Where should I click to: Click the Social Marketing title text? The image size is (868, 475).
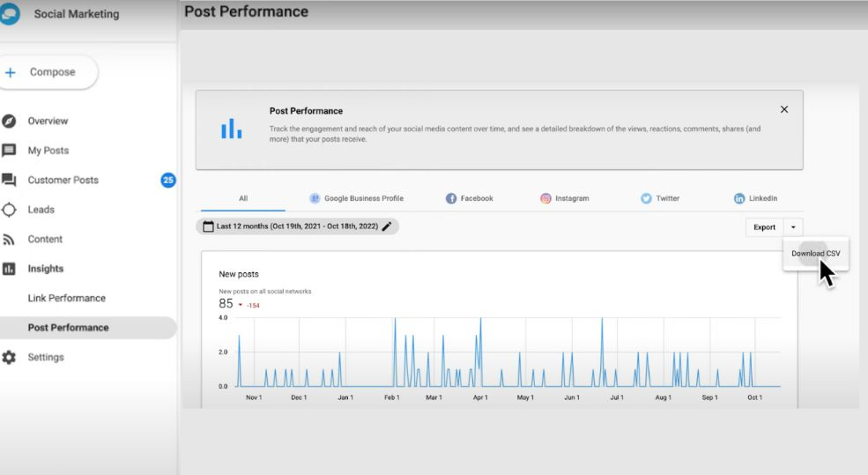pos(77,14)
